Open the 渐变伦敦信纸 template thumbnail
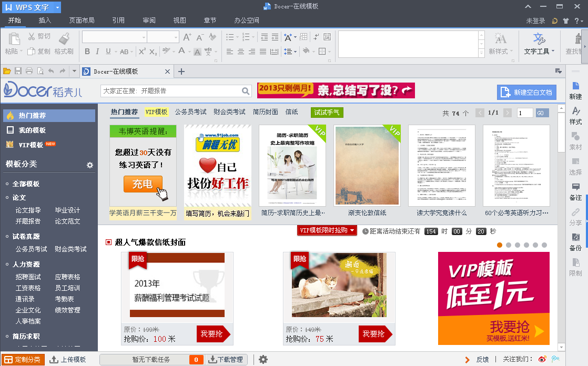Screen dimensions: 588x366 367,166
